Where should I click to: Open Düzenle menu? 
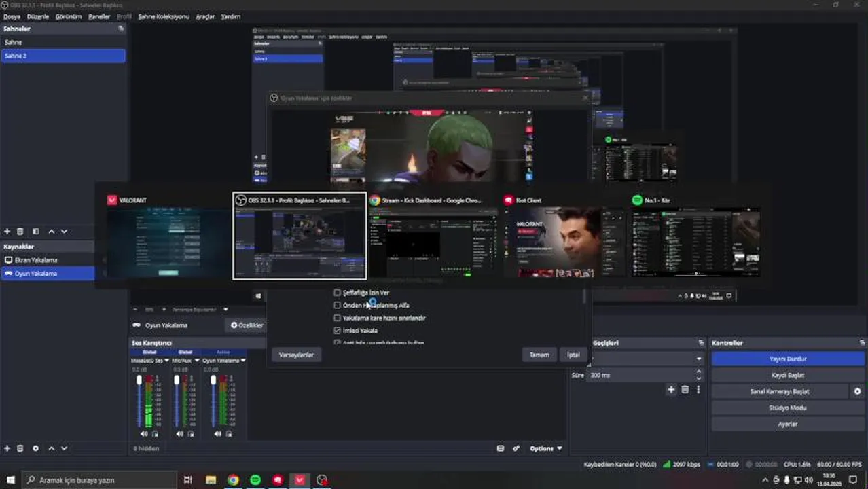pyautogui.click(x=38, y=16)
